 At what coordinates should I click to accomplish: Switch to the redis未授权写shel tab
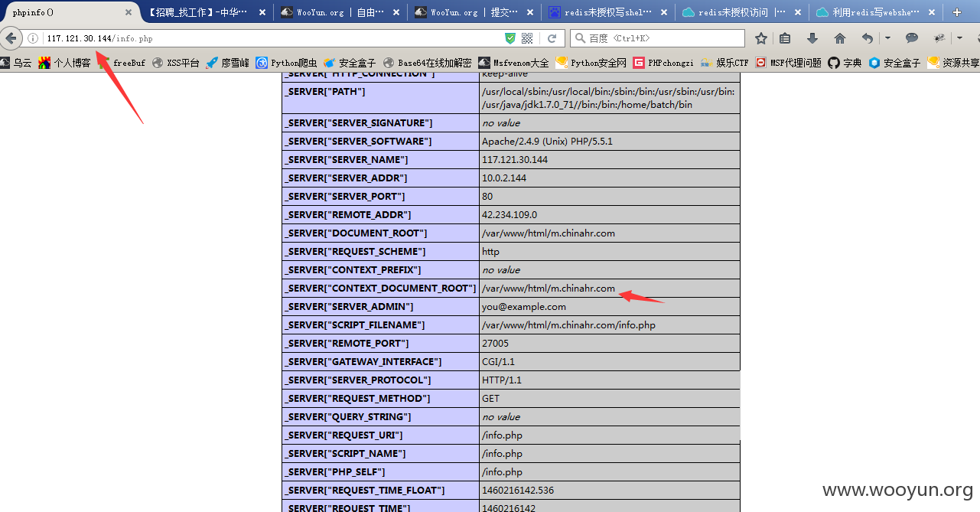[608, 12]
